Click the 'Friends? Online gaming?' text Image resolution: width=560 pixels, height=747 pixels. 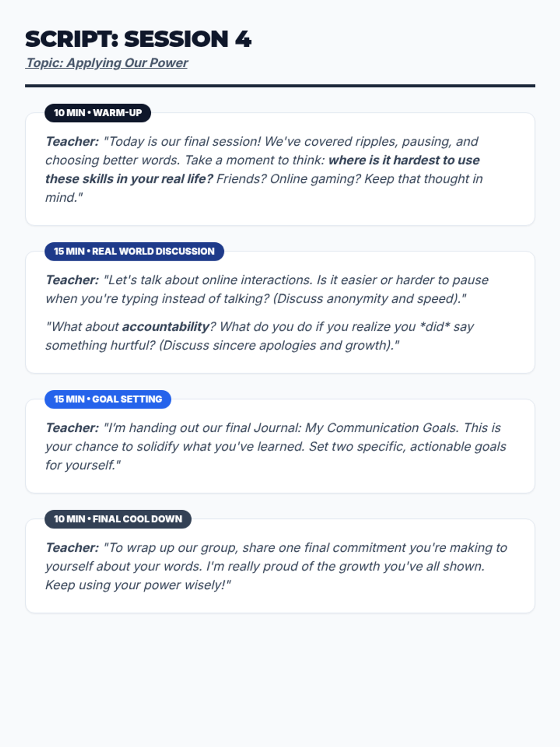(288, 179)
